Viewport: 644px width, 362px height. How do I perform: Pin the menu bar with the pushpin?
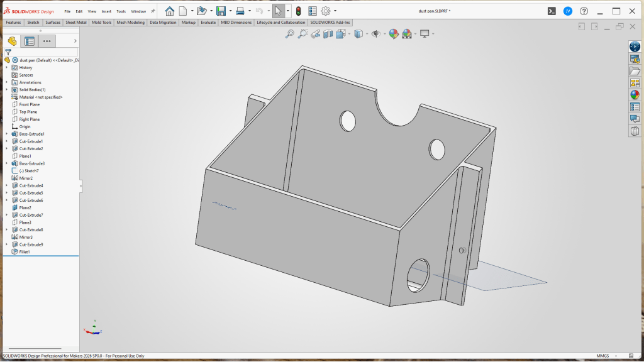(153, 11)
